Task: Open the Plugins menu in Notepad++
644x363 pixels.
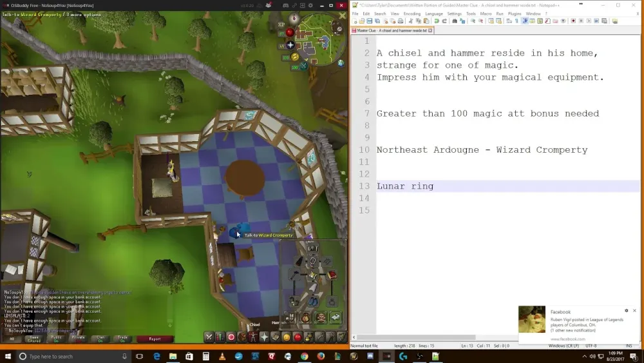Action: 514,14
